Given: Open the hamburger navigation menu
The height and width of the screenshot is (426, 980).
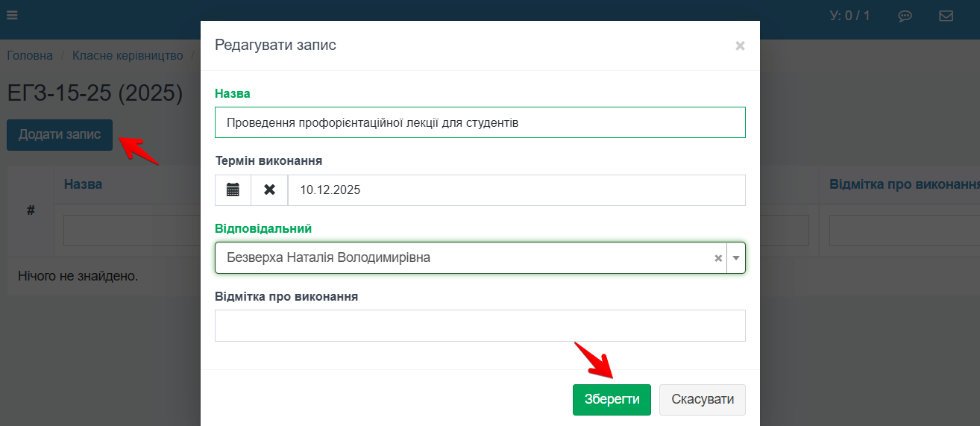Looking at the screenshot, I should [x=12, y=15].
